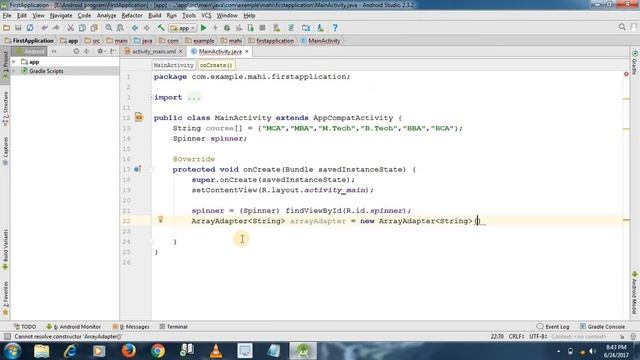
Task: Click the example breadcrumb folder
Action: (x=200, y=41)
